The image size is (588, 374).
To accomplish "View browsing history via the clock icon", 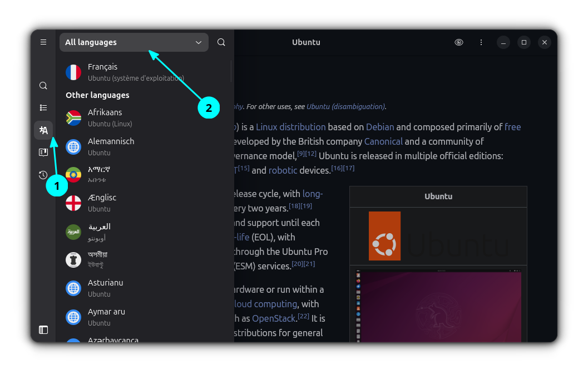I will pos(43,174).
